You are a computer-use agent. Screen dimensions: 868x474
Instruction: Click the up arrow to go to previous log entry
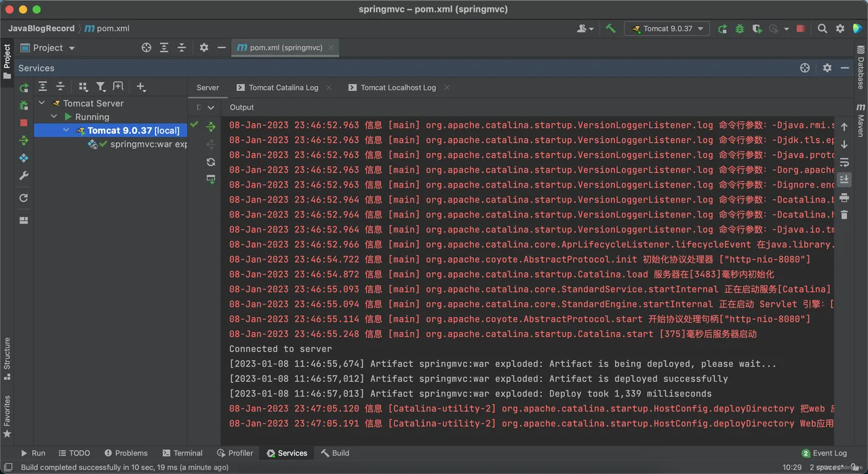[844, 127]
